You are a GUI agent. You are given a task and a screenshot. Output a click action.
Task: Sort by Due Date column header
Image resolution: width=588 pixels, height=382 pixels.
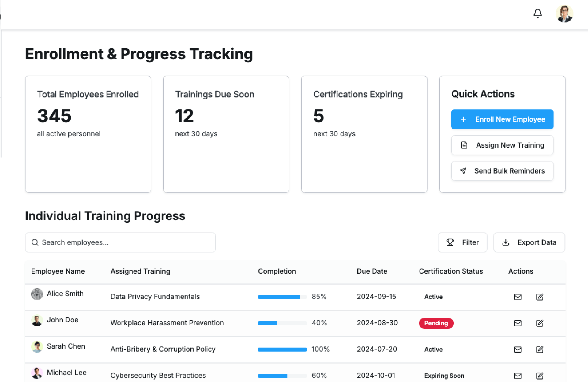click(372, 271)
